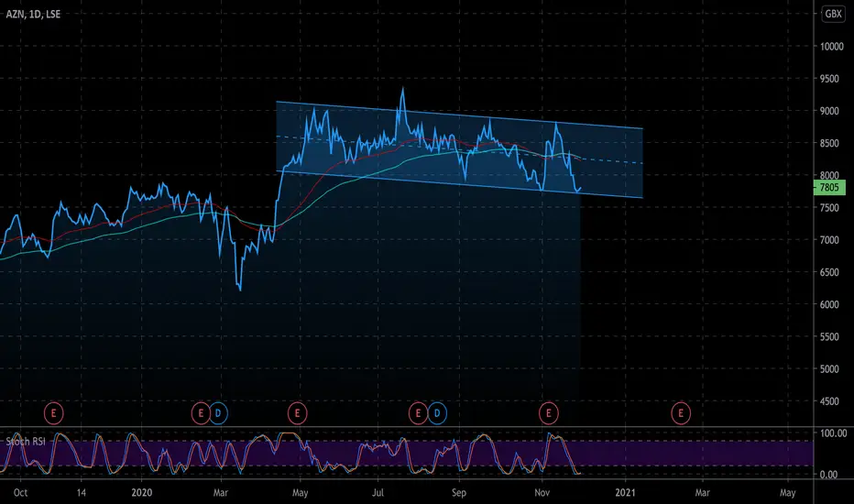The width and height of the screenshot is (854, 504).
Task: Open the upcoming earnings E marker after 2021
Action: coord(681,413)
